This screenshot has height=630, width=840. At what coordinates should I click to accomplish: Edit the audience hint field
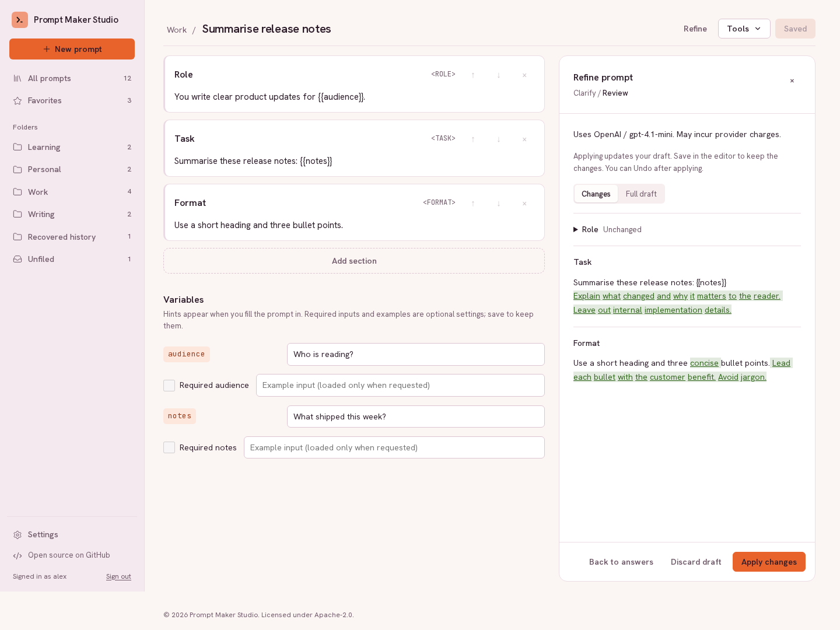pyautogui.click(x=416, y=354)
